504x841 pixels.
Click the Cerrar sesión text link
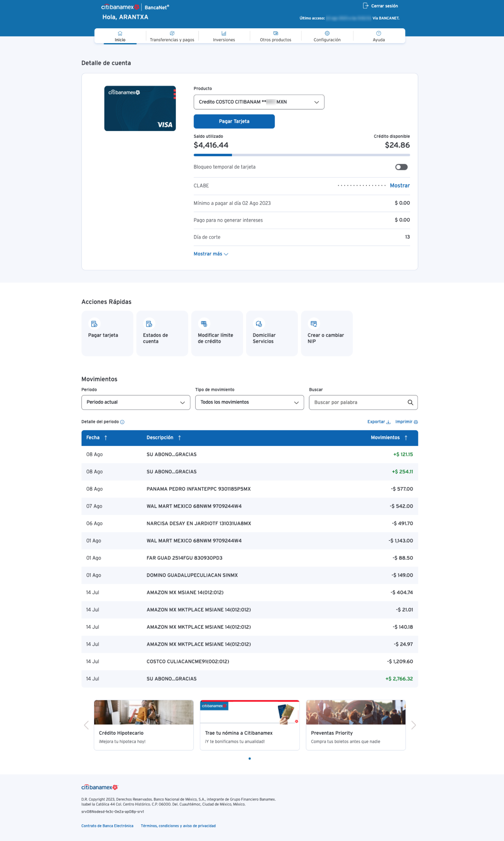(x=384, y=6)
